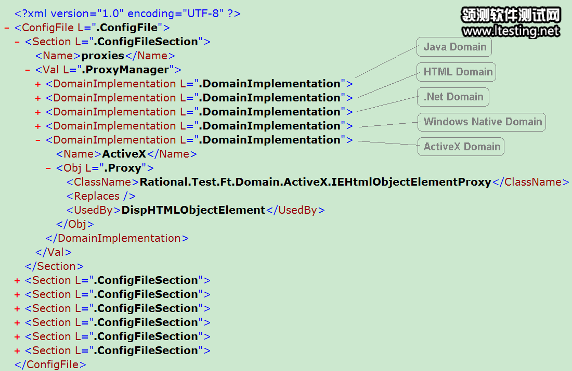Select the Obj L=".Proxy" tag text
This screenshot has width=572, height=371.
click(x=105, y=168)
